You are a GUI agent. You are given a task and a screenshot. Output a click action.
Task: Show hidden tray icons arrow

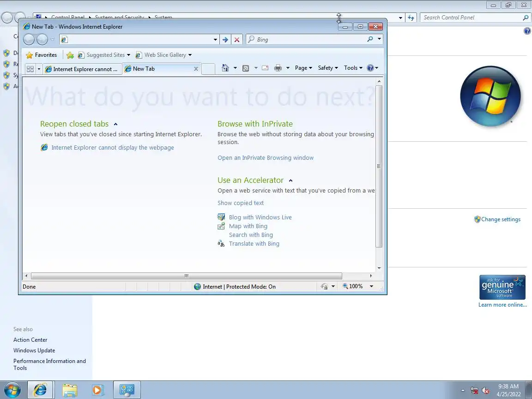click(x=463, y=391)
